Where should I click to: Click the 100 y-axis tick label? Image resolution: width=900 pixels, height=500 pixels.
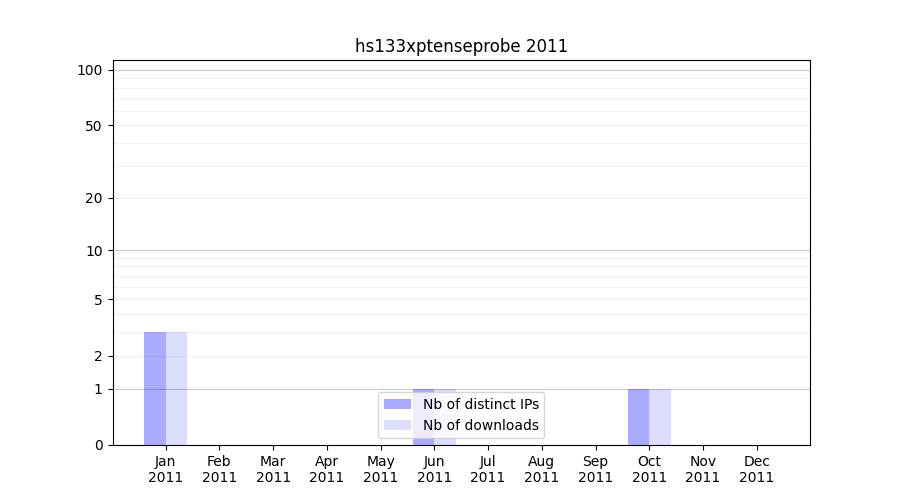click(x=90, y=70)
